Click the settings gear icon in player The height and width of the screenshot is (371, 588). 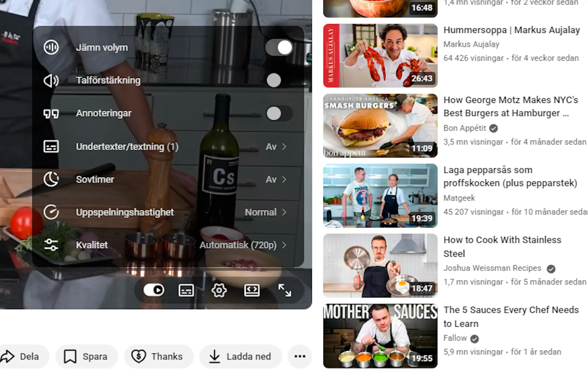point(219,291)
